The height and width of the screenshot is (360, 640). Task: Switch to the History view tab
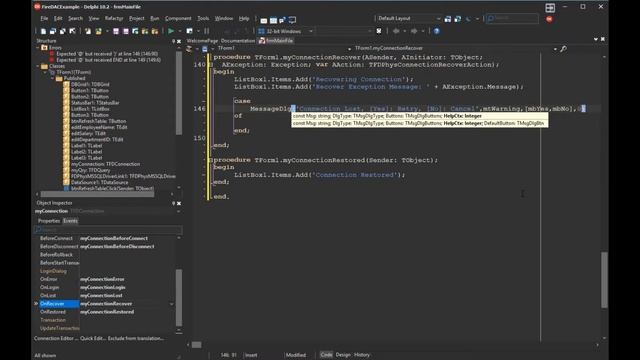(362, 355)
